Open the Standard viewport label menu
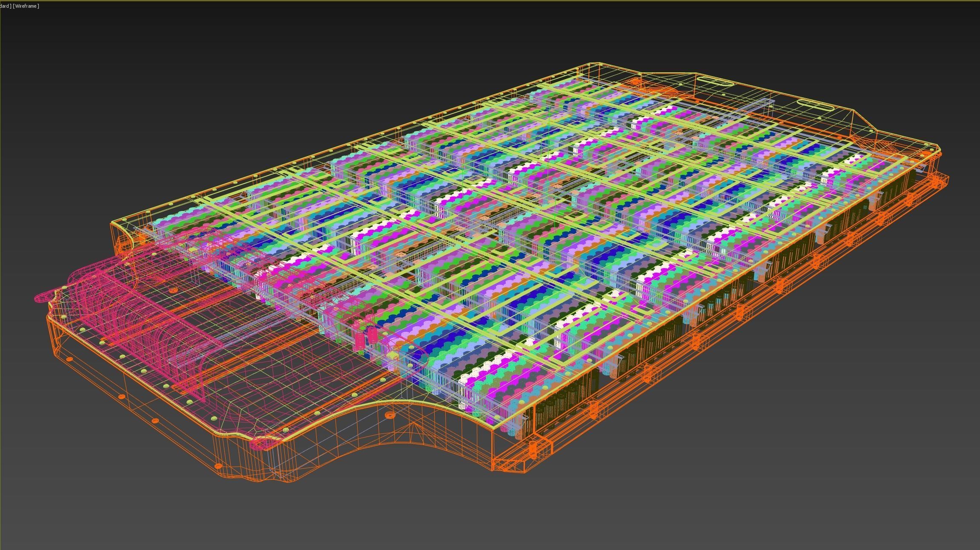Image resolution: width=980 pixels, height=550 pixels. pyautogui.click(x=5, y=6)
